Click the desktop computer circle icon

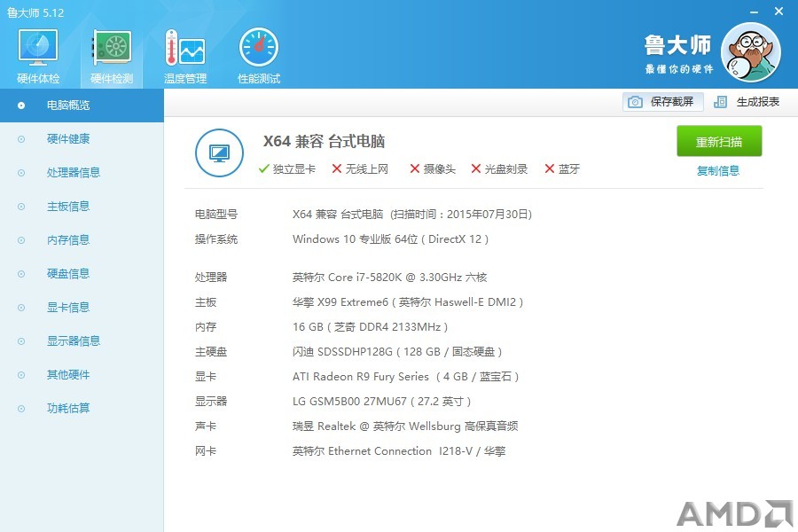pos(219,153)
